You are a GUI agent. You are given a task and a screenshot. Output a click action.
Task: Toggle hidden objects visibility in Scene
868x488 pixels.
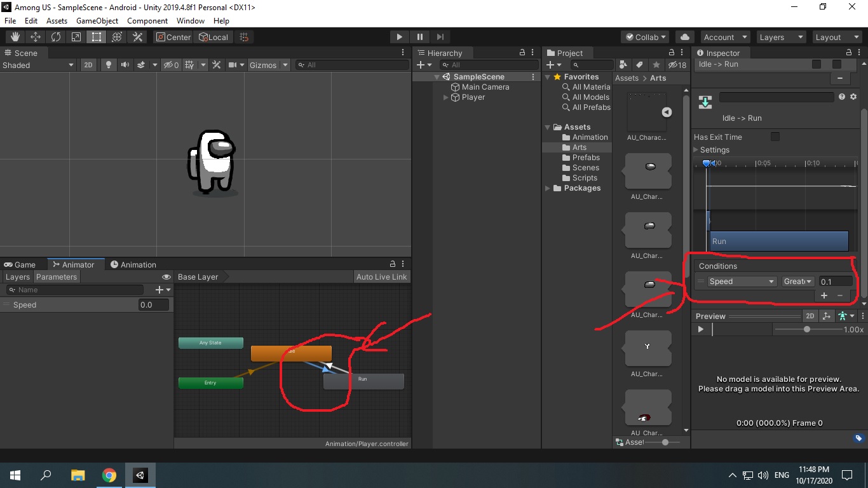pos(170,65)
